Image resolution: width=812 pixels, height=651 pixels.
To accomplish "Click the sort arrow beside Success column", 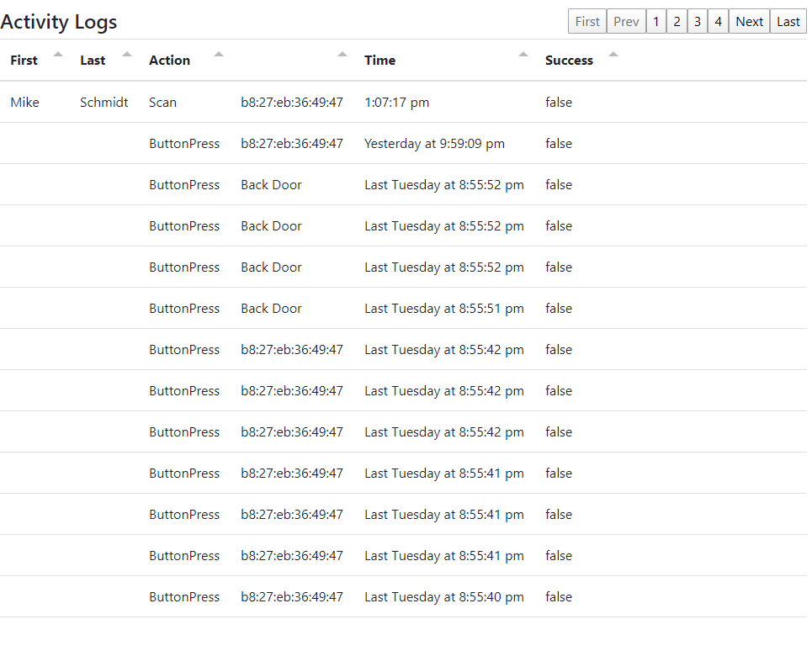I will 613,54.
